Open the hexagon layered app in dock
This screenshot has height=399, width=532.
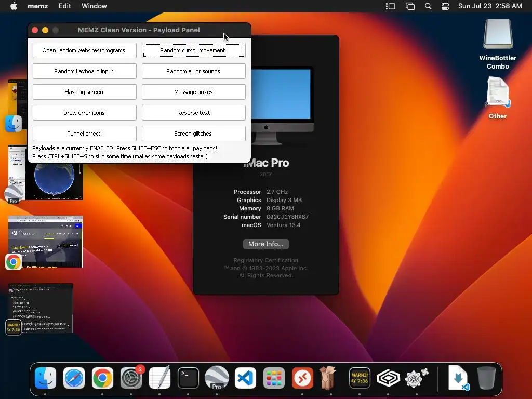pyautogui.click(x=388, y=378)
